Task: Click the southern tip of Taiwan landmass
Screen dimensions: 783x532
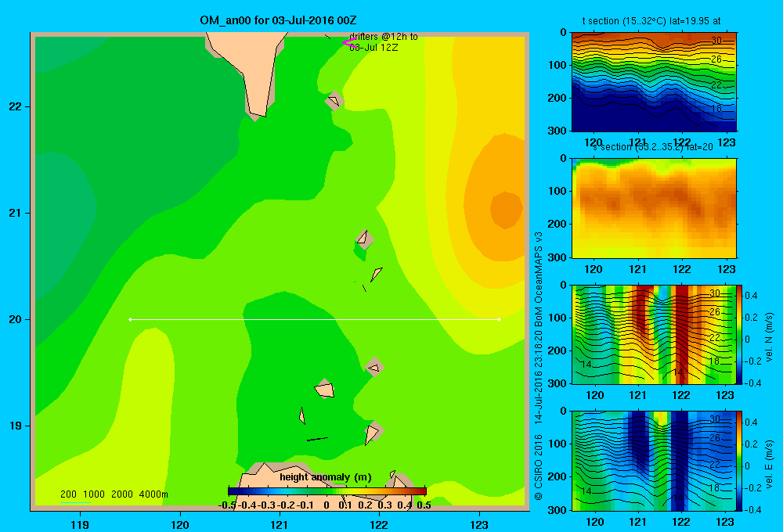Action: pyautogui.click(x=258, y=113)
